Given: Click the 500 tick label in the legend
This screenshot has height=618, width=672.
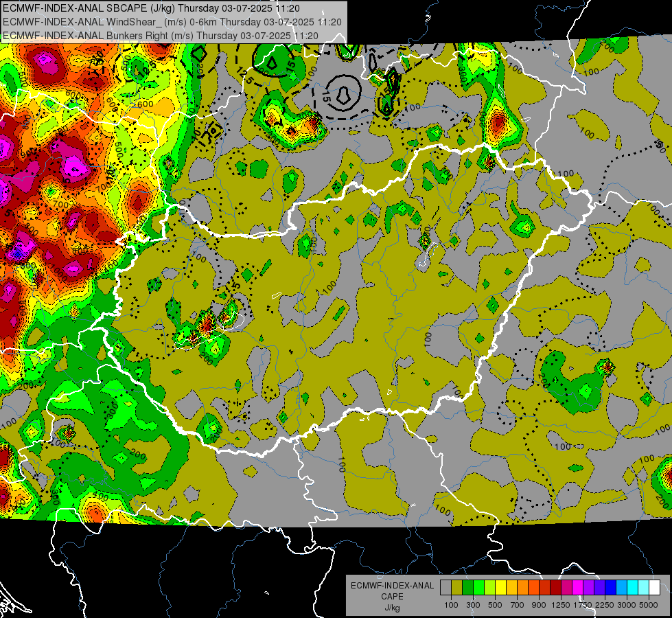Looking at the screenshot, I should point(495,605).
